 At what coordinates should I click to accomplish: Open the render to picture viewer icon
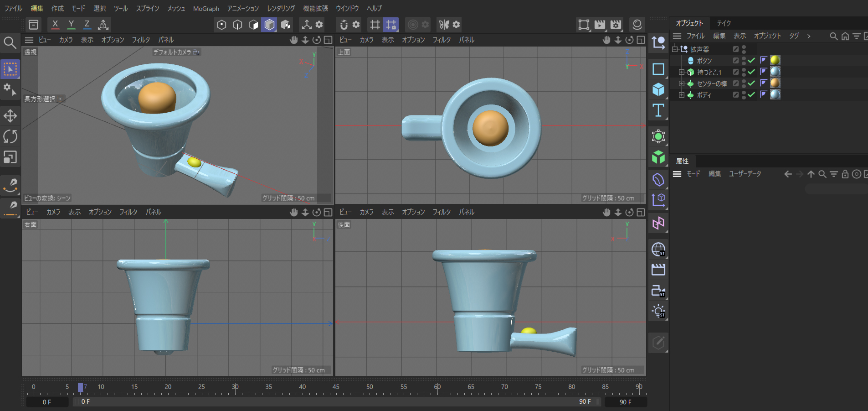[600, 25]
